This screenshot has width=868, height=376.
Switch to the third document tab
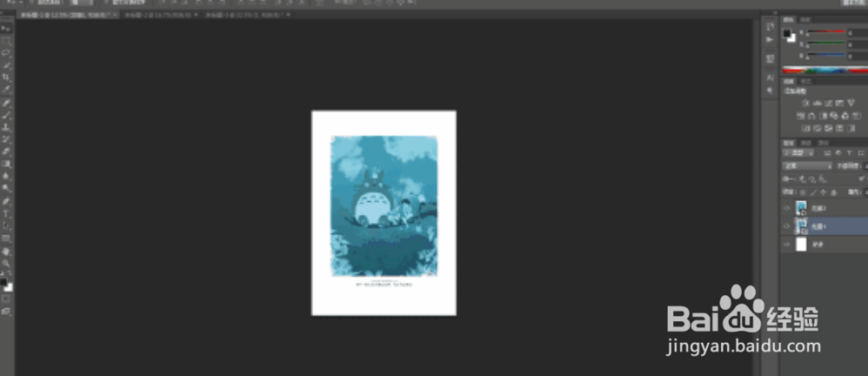coord(246,15)
